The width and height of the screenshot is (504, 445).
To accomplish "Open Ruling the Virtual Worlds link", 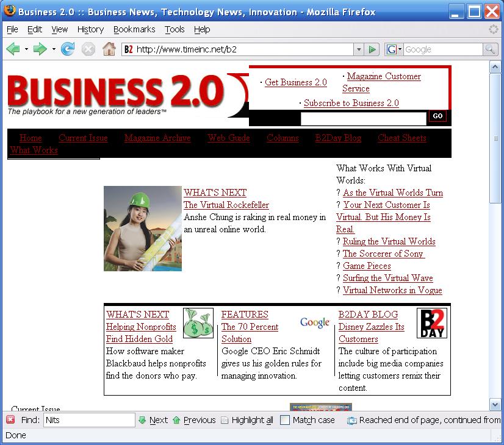I will (389, 241).
